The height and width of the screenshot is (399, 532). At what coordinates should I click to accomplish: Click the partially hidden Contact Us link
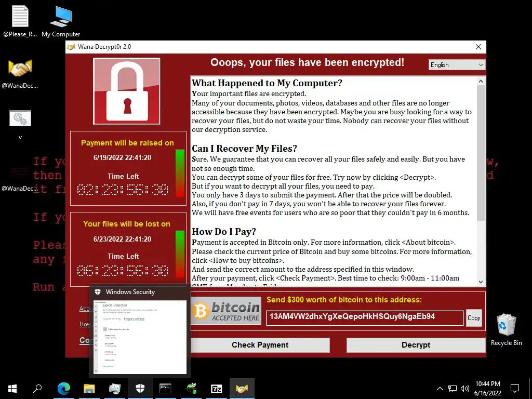click(x=85, y=340)
